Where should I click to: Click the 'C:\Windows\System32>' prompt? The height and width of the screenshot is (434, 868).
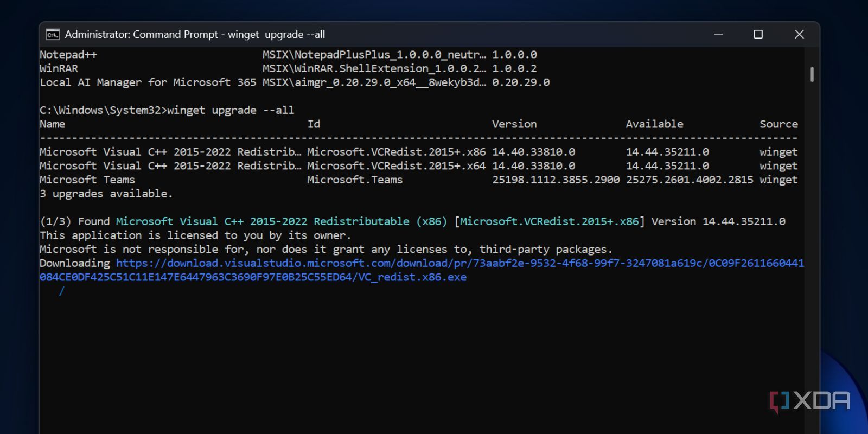103,110
